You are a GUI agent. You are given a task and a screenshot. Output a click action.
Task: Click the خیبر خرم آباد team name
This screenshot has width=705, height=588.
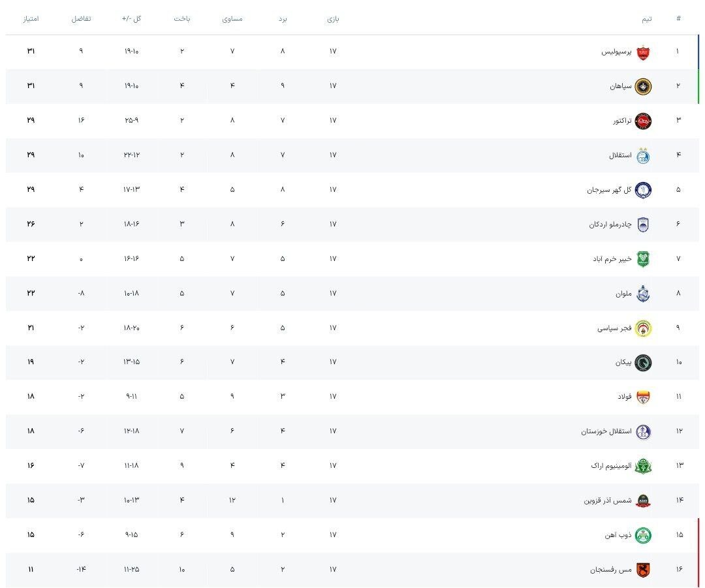[612, 259]
